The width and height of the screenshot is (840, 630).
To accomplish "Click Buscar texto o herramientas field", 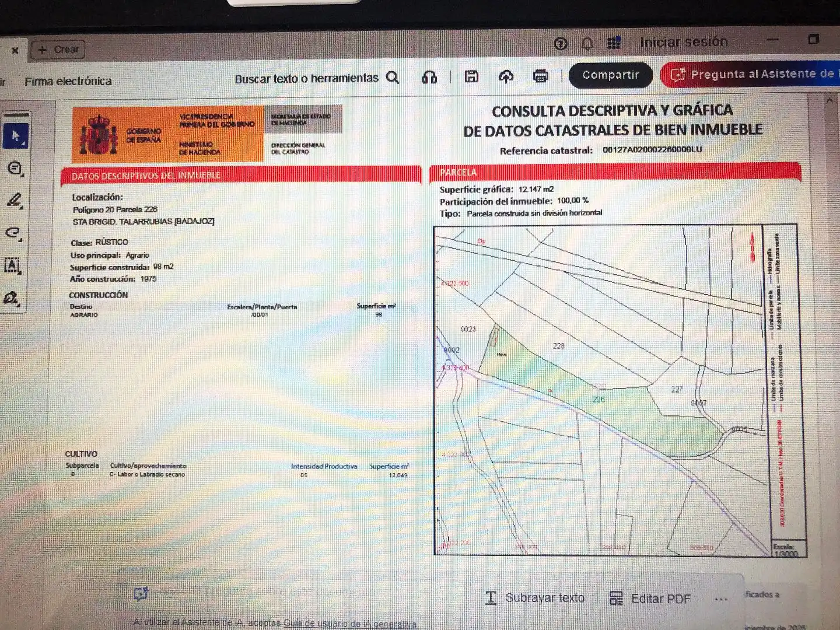I will (307, 78).
